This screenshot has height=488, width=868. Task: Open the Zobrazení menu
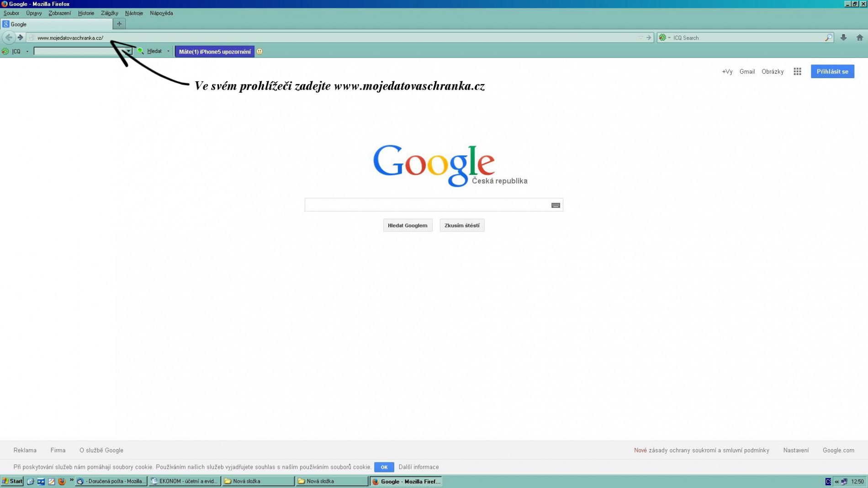(x=59, y=13)
